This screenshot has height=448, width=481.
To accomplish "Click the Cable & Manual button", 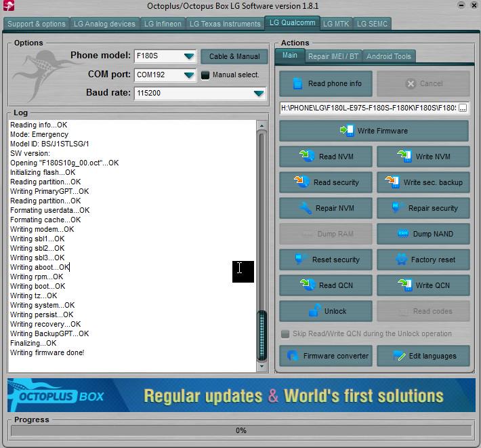I will click(234, 56).
